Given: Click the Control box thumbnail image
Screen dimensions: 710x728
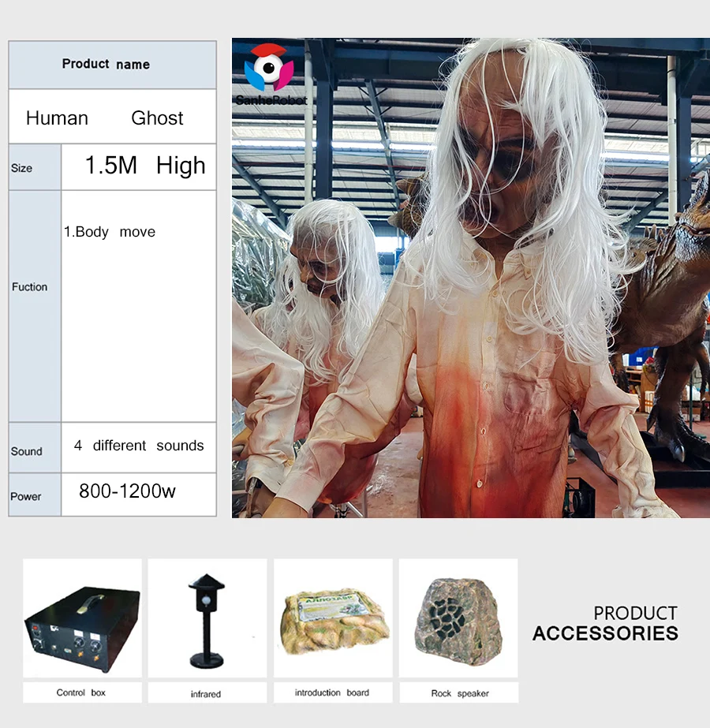Looking at the screenshot, I should [82, 618].
